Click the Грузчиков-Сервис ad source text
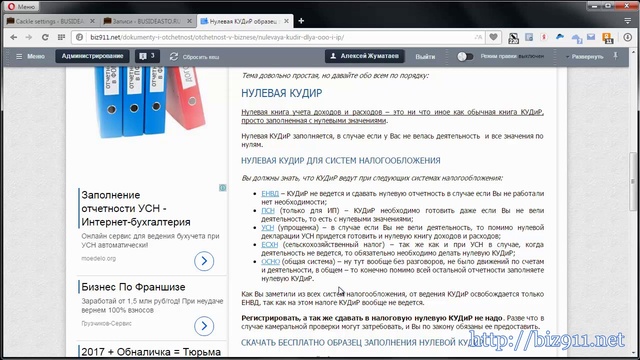 coord(106,323)
